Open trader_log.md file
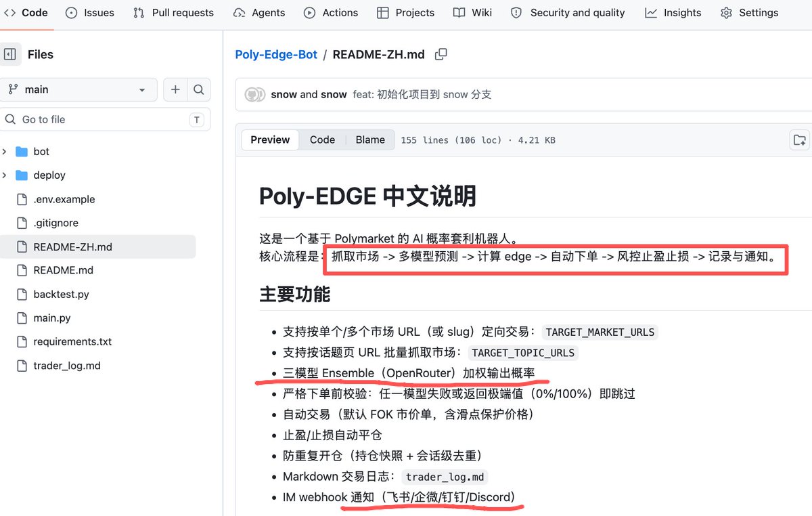Screen dimensions: 812x516 [x=67, y=366]
